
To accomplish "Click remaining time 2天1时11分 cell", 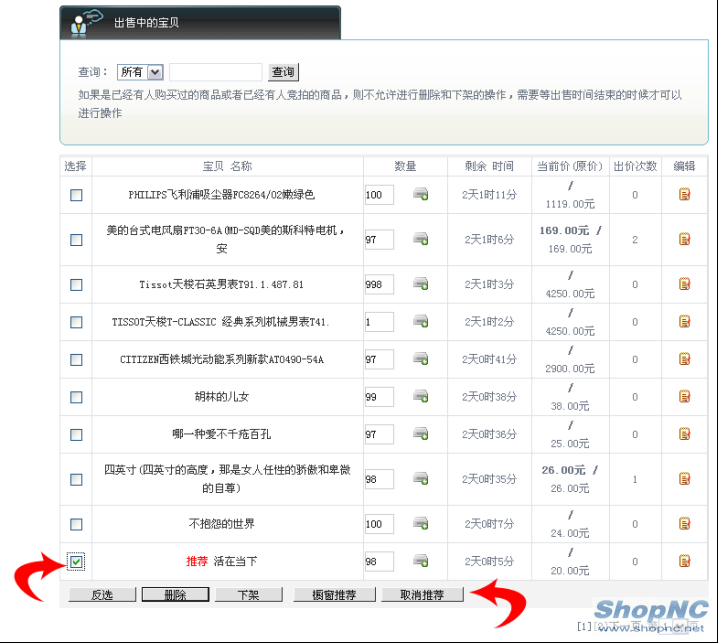I will coord(489,195).
